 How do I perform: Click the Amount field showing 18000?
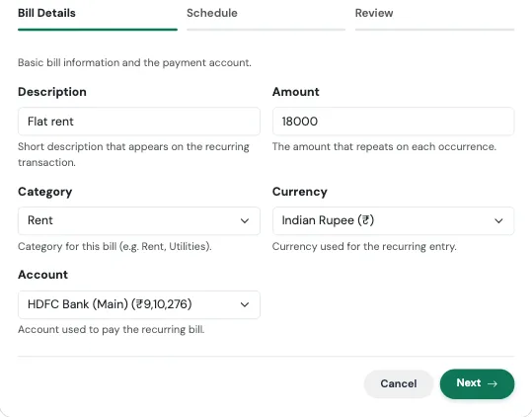(x=393, y=122)
